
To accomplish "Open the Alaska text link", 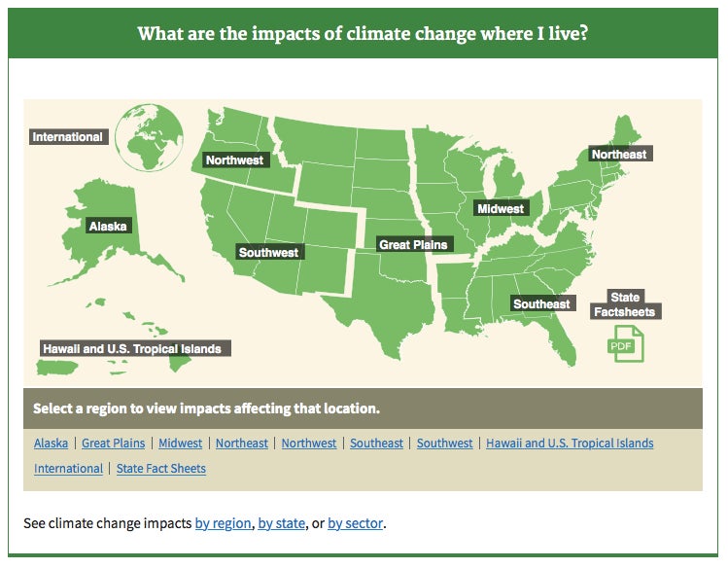I will click(x=52, y=444).
